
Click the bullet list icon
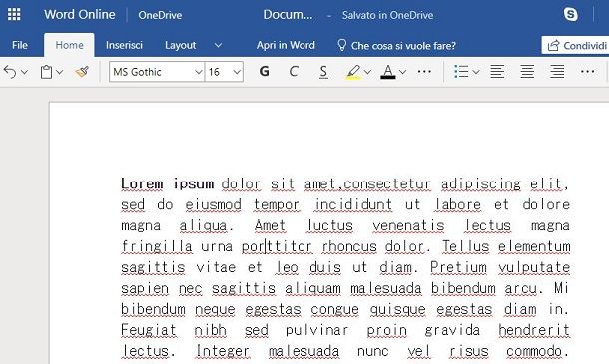click(x=461, y=72)
